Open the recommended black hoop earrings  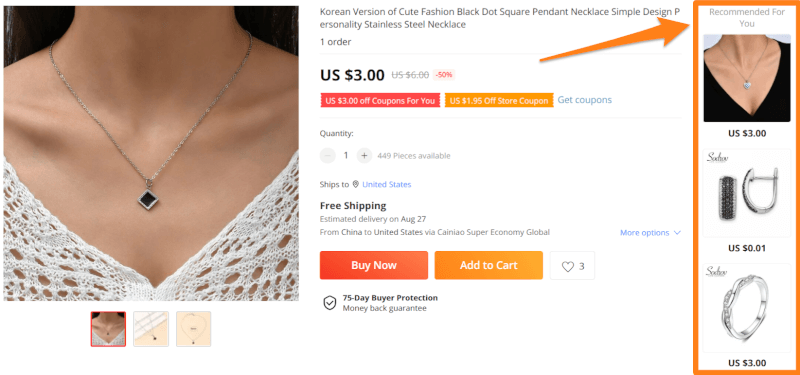click(x=747, y=193)
